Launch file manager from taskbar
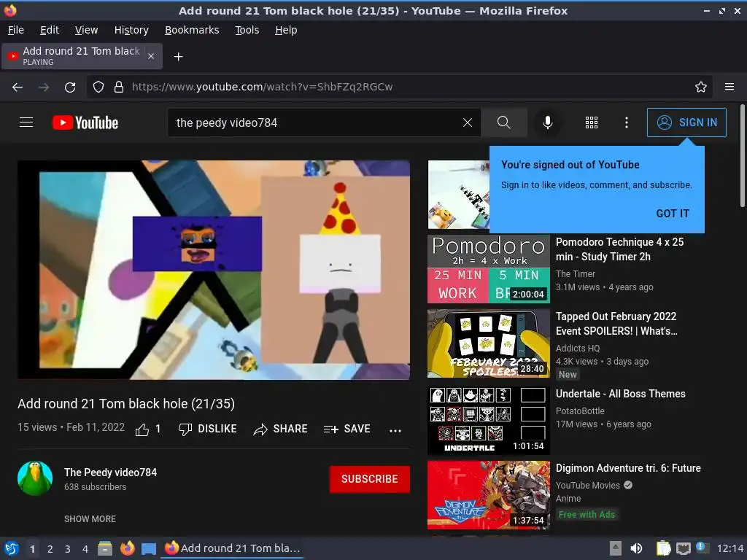747x560 pixels. pos(105,548)
